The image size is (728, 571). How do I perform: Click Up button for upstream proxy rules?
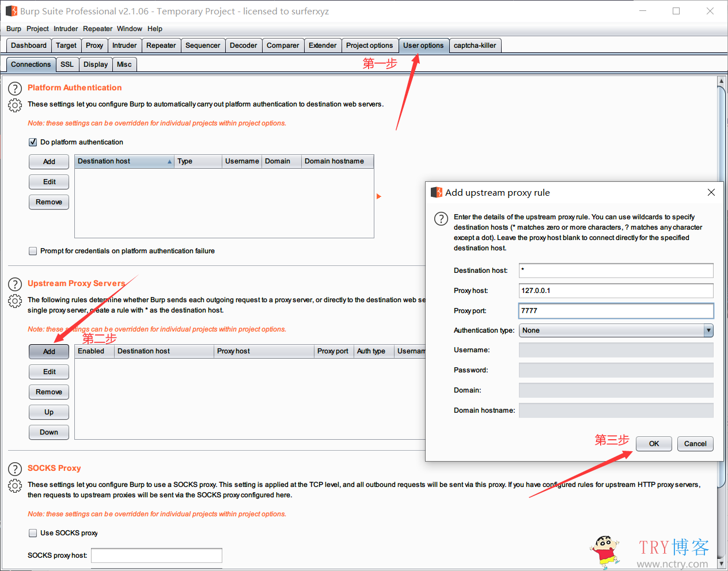click(x=49, y=412)
